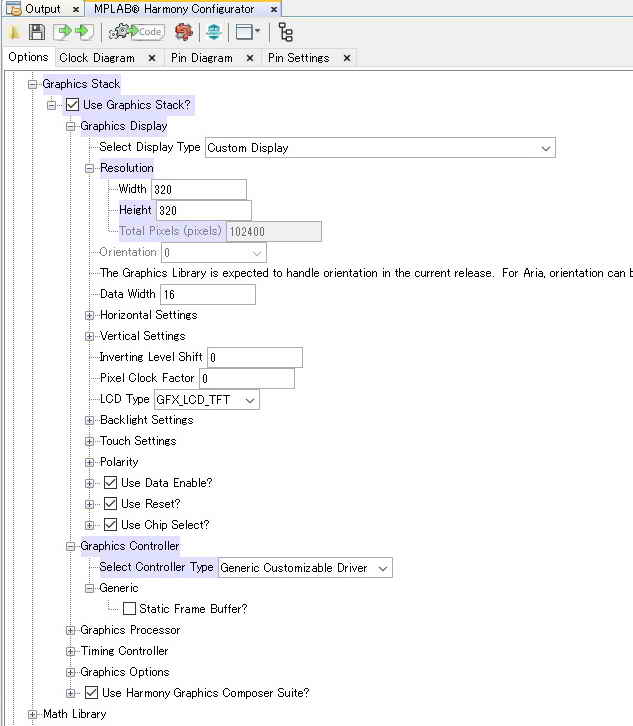Click the Inverting Level Shift field

tap(255, 358)
